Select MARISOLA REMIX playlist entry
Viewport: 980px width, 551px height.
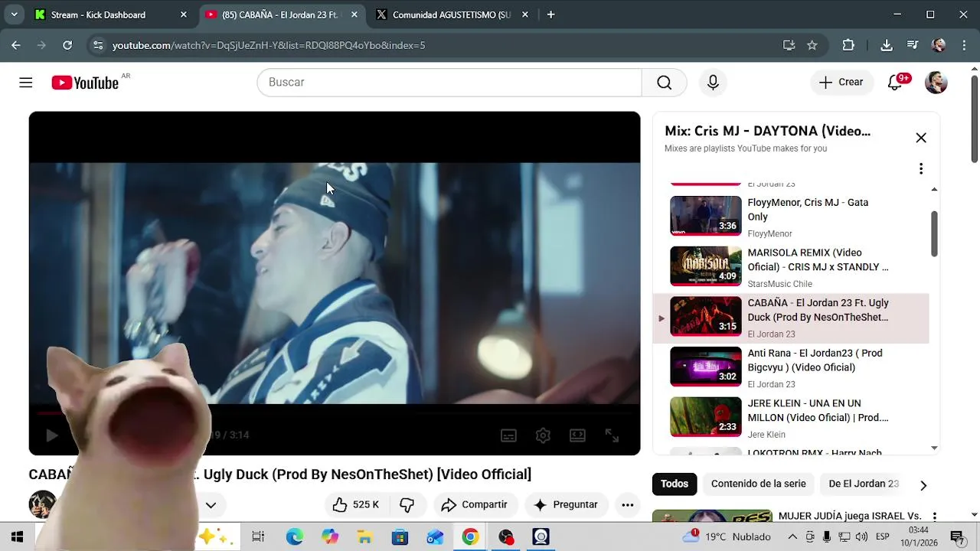(791, 267)
